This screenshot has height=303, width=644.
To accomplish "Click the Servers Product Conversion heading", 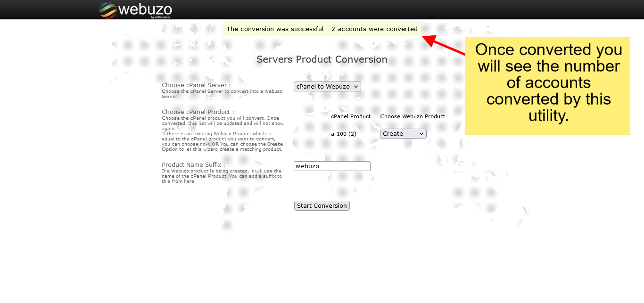I will 322,59.
